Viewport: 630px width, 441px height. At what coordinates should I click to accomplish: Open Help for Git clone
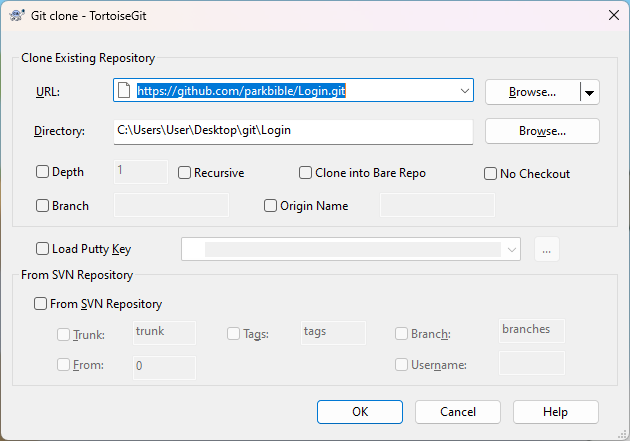[556, 412]
